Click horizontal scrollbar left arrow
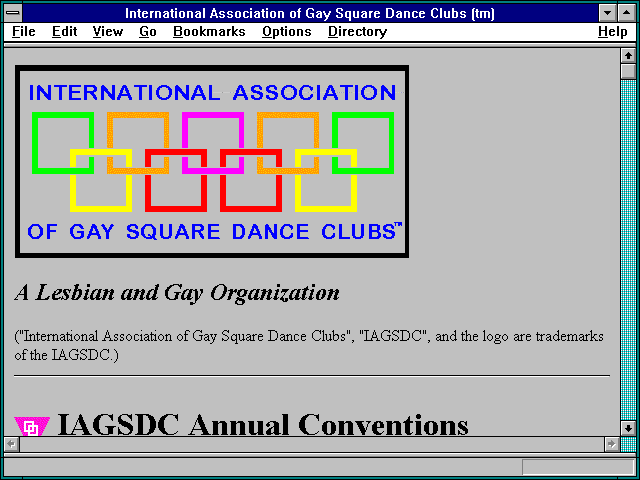This screenshot has width=640, height=480. (x=11, y=444)
